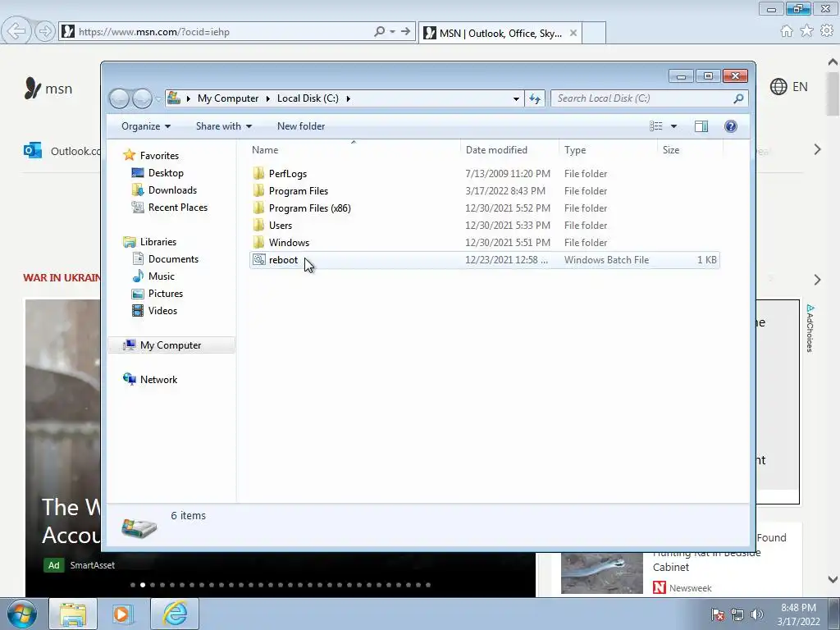Open the Share with menu
This screenshot has width=840, height=630.
click(x=224, y=126)
